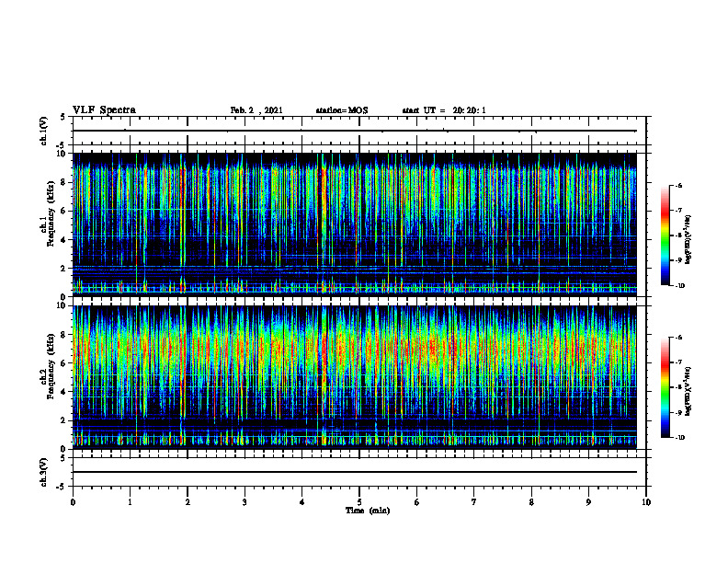Click the "-10" tick on ch.1 colorbar
The height and width of the screenshot is (563, 728).
[679, 286]
